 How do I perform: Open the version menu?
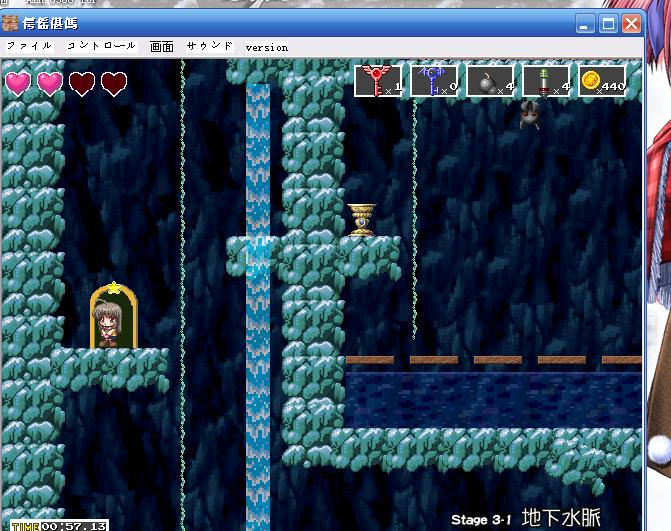pyautogui.click(x=267, y=47)
